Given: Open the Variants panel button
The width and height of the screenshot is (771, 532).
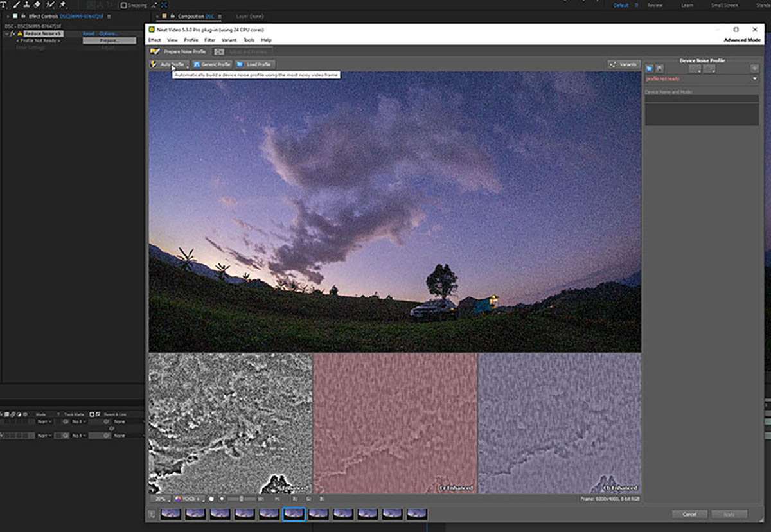Looking at the screenshot, I should point(623,64).
